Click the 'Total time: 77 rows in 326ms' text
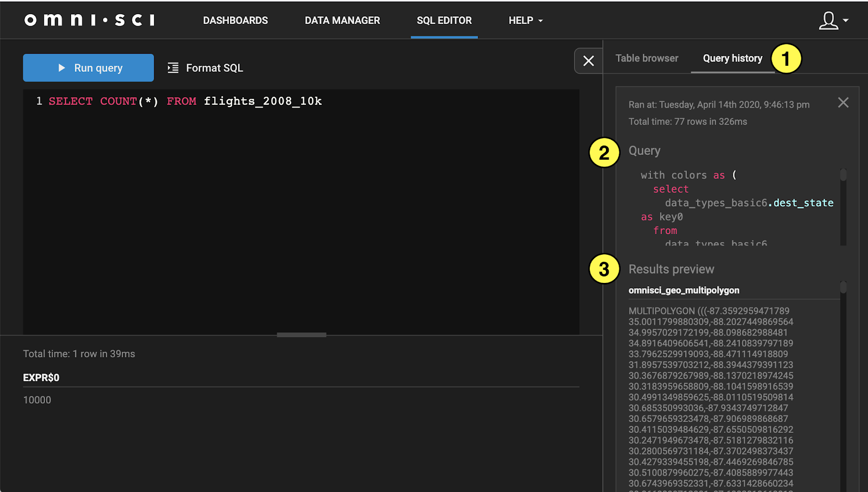 [x=687, y=122]
